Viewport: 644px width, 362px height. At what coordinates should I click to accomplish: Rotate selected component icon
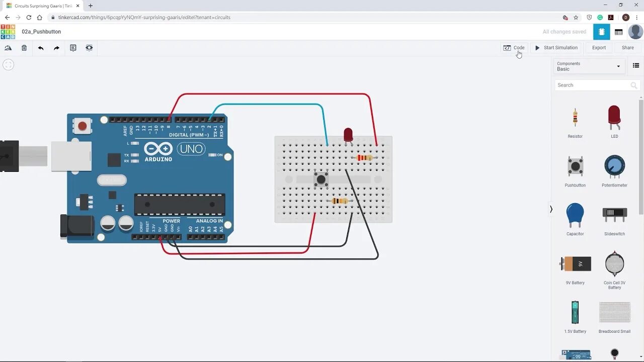coord(8,48)
